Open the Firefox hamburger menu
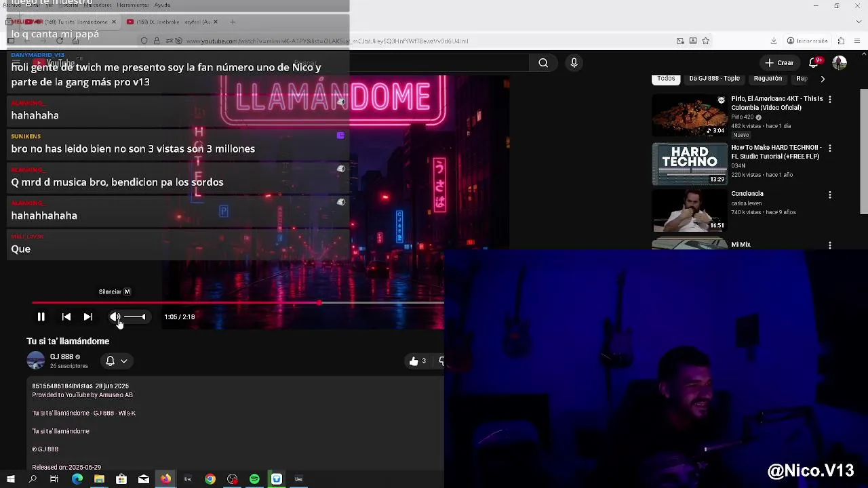The height and width of the screenshot is (488, 868). (x=856, y=41)
